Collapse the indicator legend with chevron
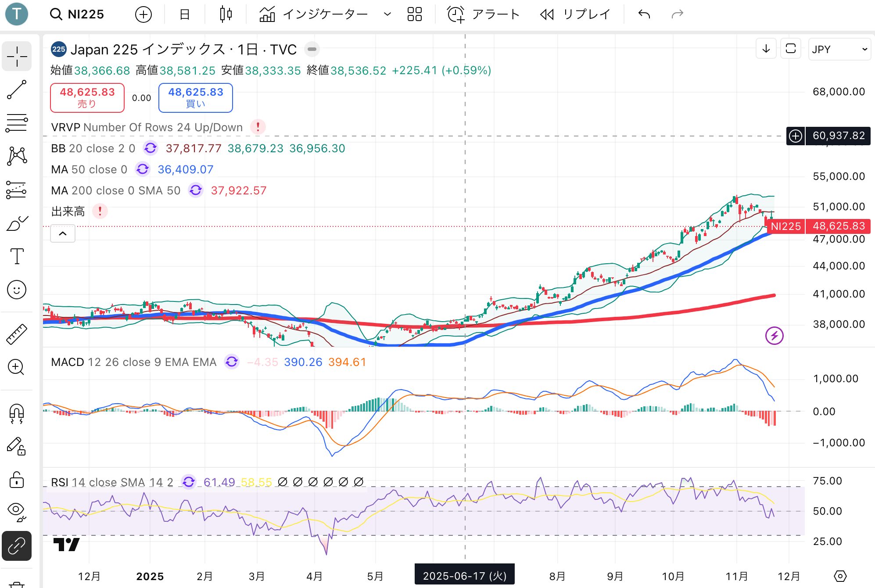Image resolution: width=875 pixels, height=588 pixels. (x=63, y=233)
